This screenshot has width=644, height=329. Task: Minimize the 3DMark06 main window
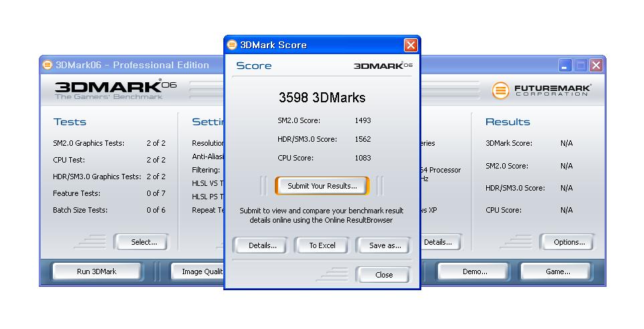click(x=565, y=66)
